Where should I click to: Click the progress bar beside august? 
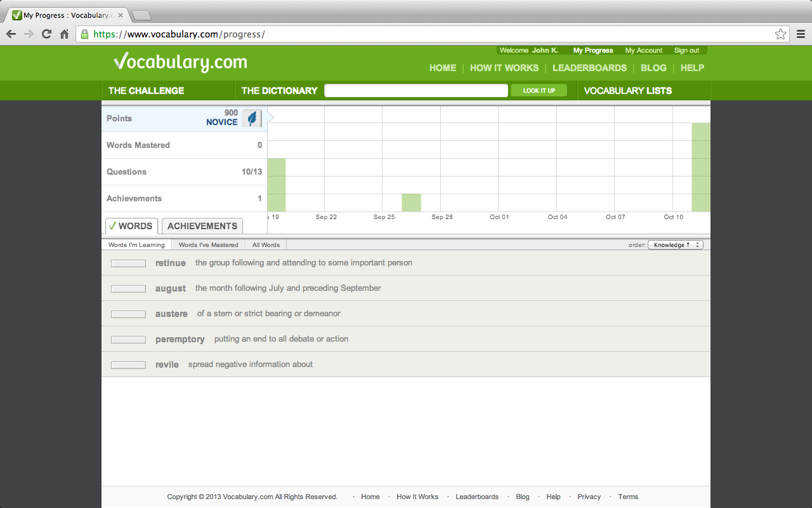click(x=128, y=289)
